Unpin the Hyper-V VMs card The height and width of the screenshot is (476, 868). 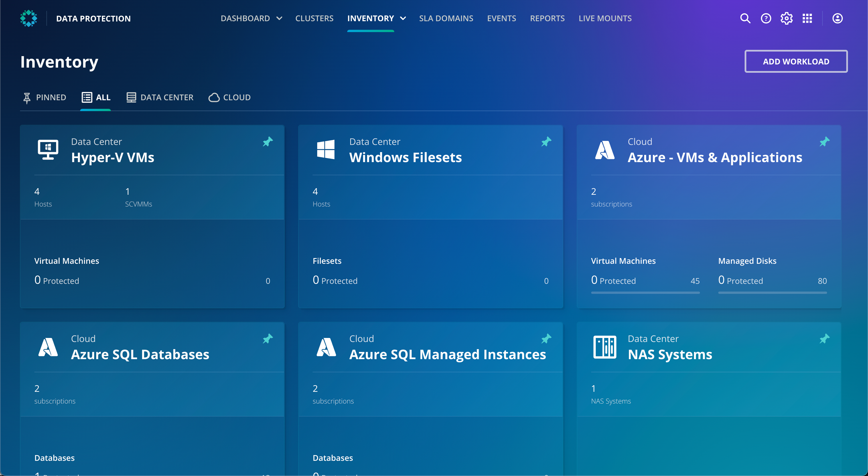pos(268,141)
